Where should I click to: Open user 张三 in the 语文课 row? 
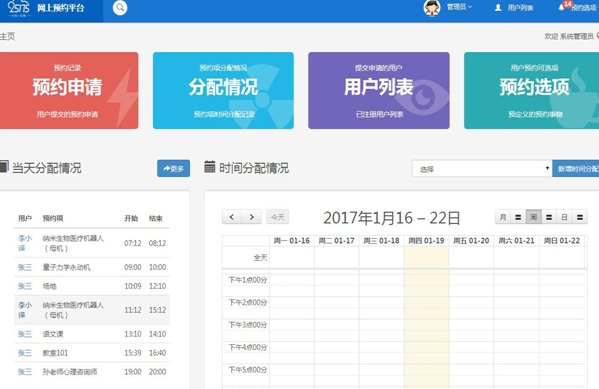point(25,334)
